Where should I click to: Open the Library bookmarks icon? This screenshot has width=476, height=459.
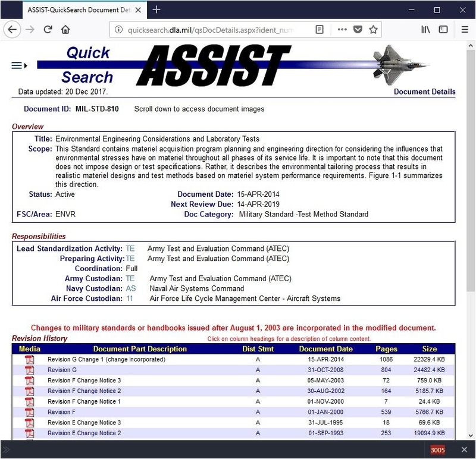click(x=425, y=29)
